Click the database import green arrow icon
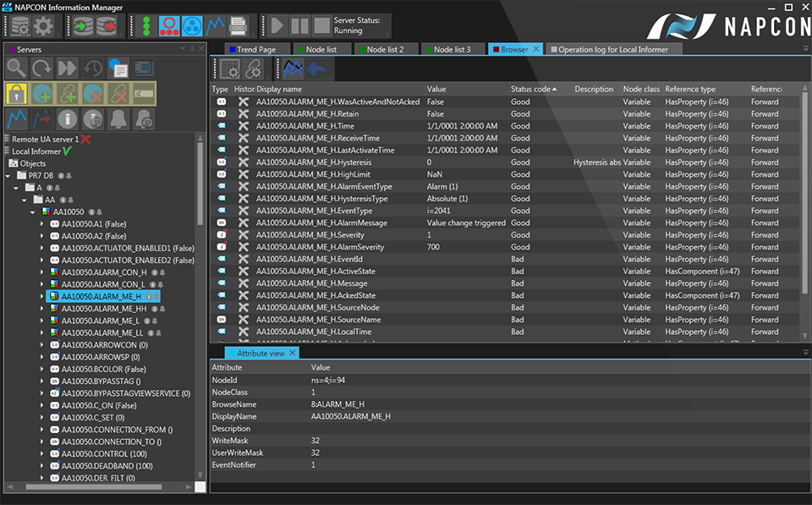 click(81, 25)
